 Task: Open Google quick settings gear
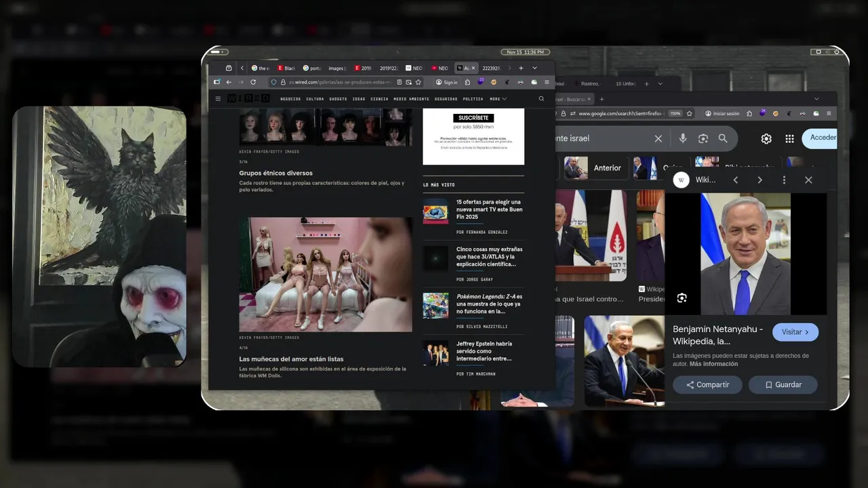(x=766, y=138)
